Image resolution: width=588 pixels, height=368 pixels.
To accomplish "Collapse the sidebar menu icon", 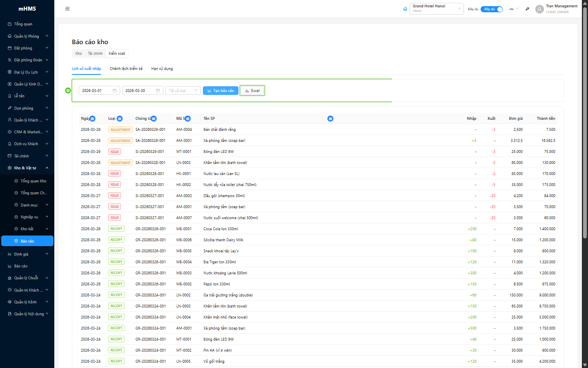I will 67,9.
